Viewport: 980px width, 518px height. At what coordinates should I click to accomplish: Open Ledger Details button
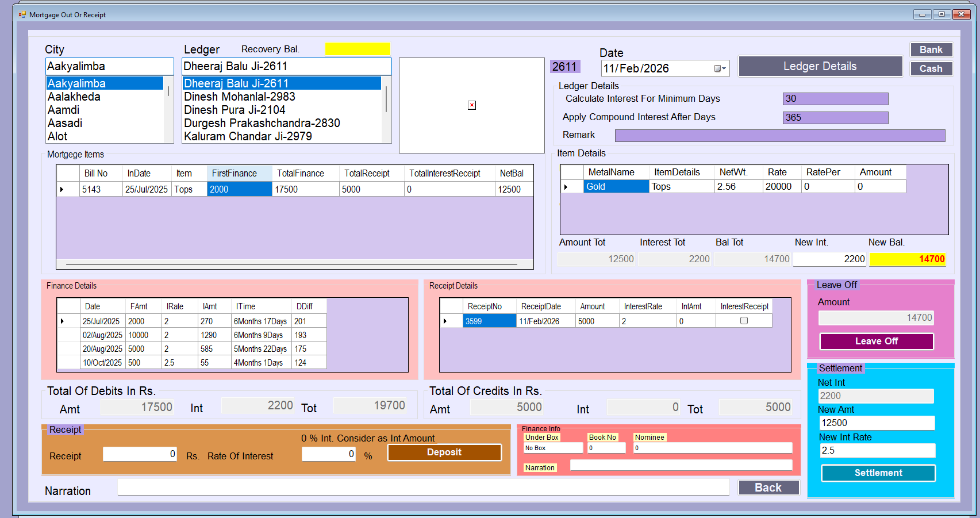pyautogui.click(x=820, y=66)
